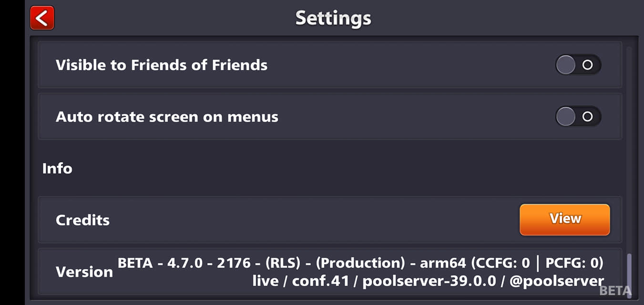Select the Info section heading
644x305 pixels.
[x=57, y=168]
